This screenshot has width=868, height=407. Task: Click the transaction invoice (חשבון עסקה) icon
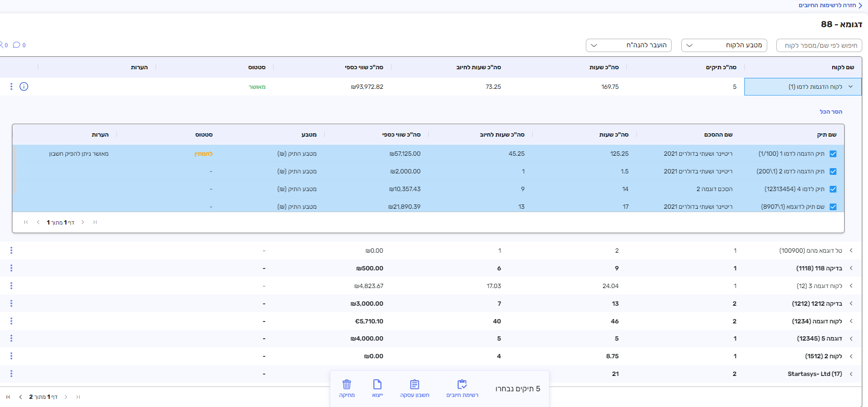pyautogui.click(x=414, y=385)
